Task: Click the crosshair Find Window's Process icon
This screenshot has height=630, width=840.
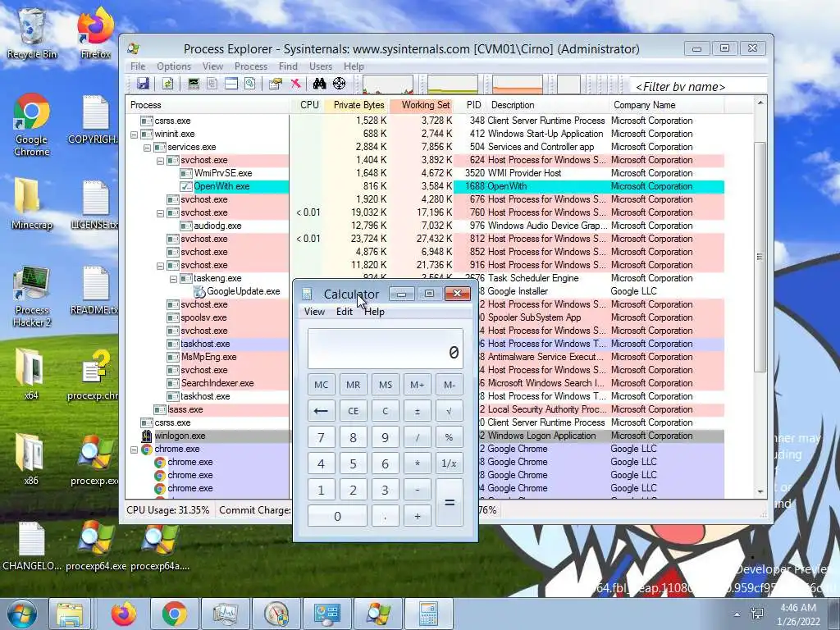Action: pyautogui.click(x=339, y=84)
